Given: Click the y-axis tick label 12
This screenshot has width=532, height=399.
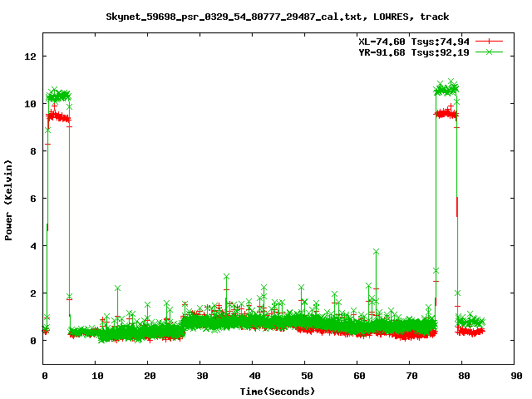Looking at the screenshot, I should [30, 57].
